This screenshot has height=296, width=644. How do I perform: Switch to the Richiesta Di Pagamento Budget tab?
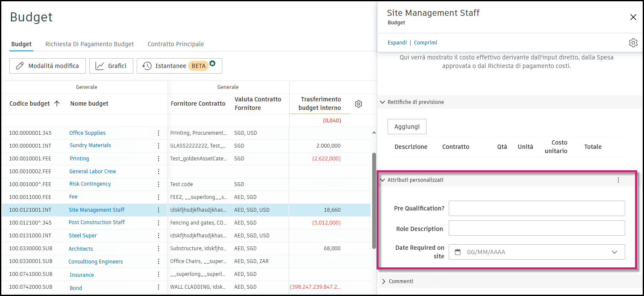[89, 44]
